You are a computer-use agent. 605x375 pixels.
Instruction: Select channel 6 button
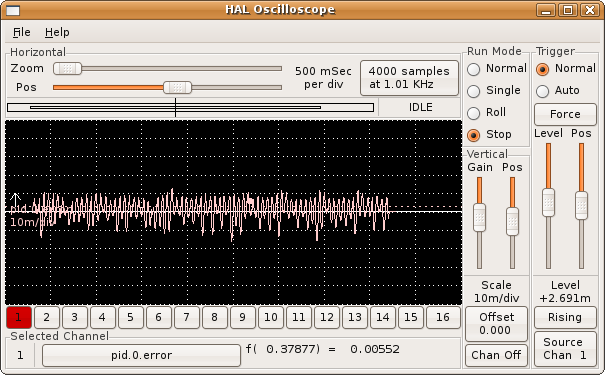pos(158,318)
